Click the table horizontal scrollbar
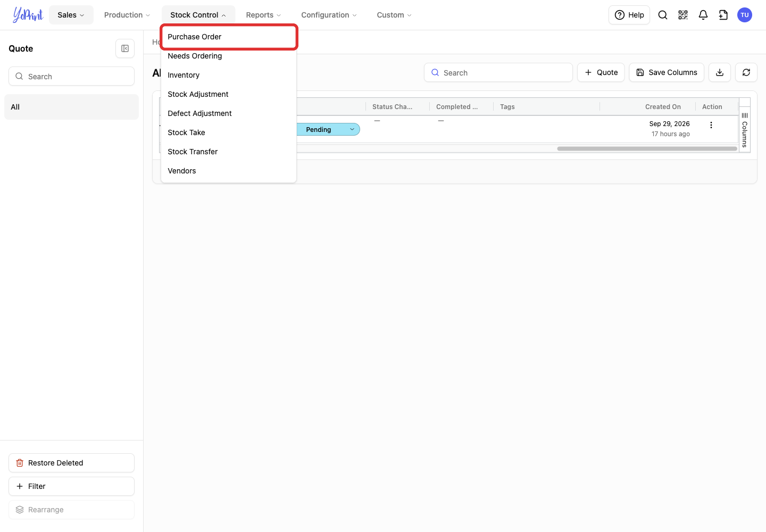 (647, 149)
